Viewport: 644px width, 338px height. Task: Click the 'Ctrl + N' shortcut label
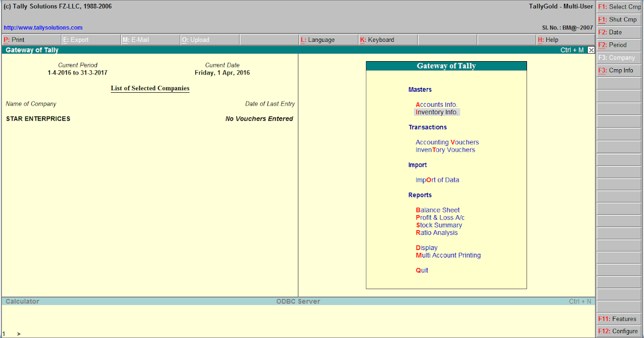[580, 302]
